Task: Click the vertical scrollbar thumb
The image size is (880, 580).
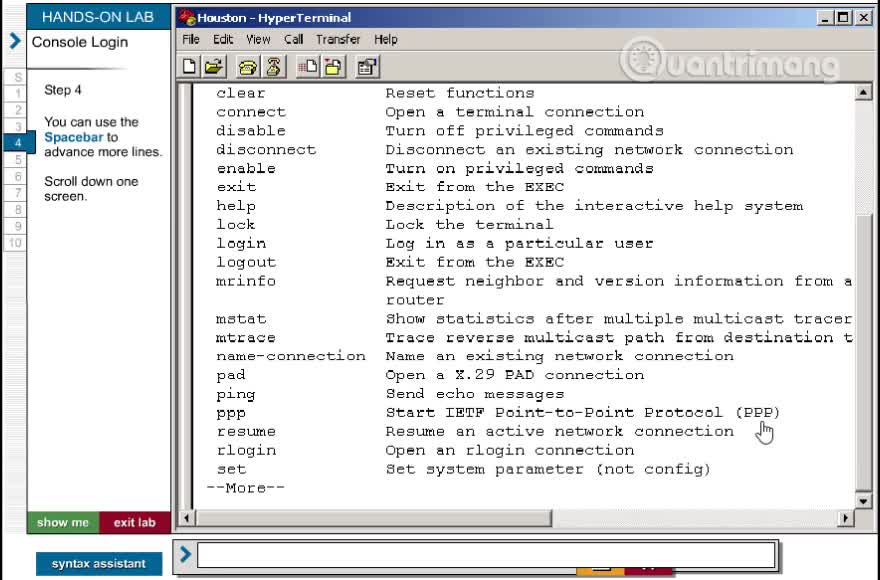Action: click(x=863, y=351)
